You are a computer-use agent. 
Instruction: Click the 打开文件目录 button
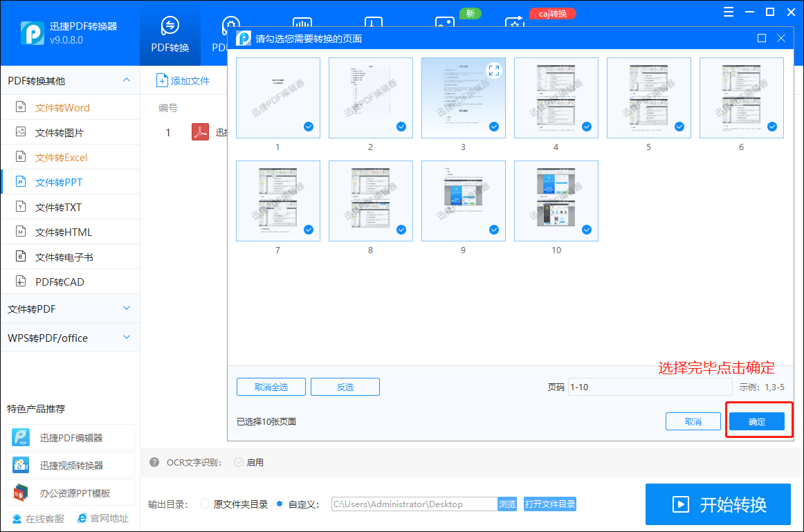[x=549, y=504]
